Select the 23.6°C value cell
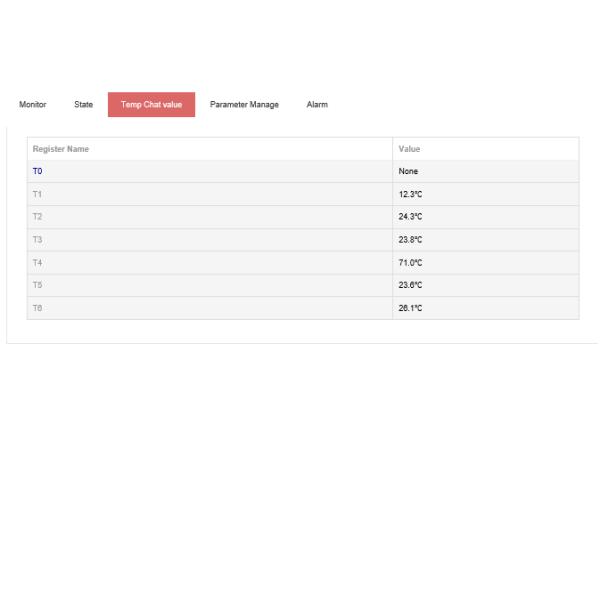 coord(410,285)
